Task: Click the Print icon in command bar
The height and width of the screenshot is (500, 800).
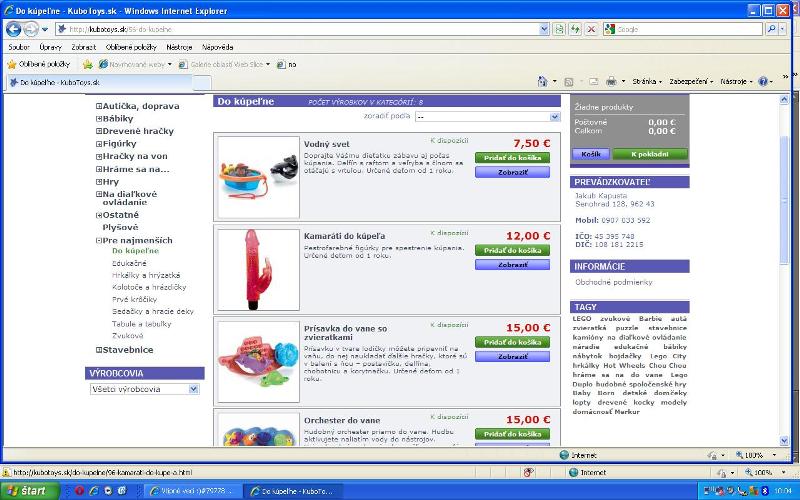Action: [610, 81]
